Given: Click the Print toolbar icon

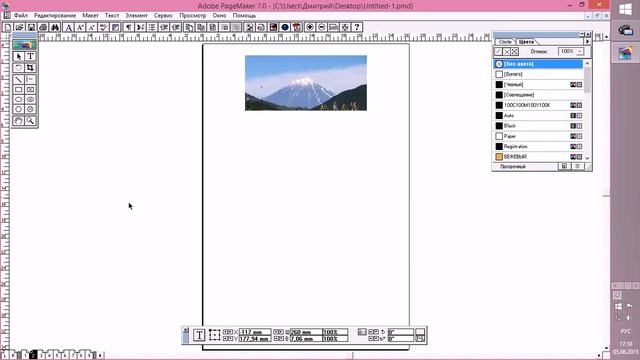Looking at the screenshot, I should click(x=43, y=27).
